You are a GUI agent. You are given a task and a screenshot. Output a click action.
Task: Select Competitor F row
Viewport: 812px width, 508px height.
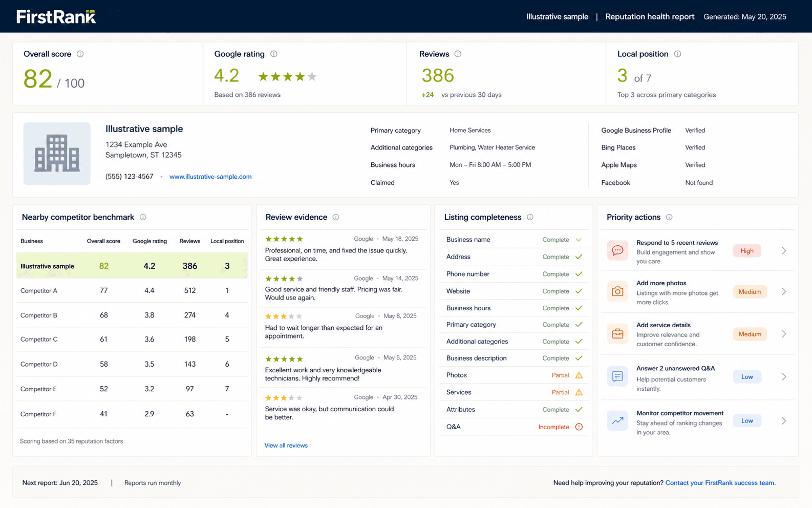132,414
